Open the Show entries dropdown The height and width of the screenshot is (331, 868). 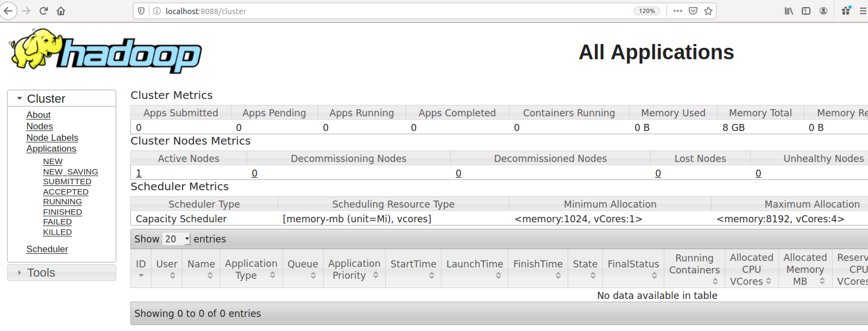pyautogui.click(x=176, y=239)
